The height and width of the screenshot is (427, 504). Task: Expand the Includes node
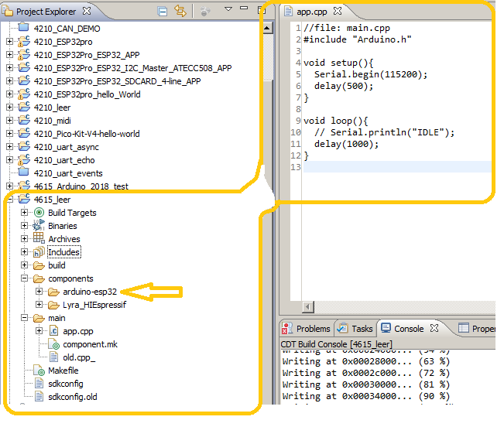[25, 251]
